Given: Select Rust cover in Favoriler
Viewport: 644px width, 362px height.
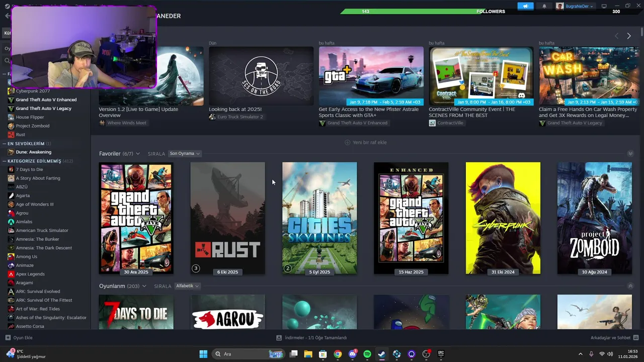Looking at the screenshot, I should [228, 218].
